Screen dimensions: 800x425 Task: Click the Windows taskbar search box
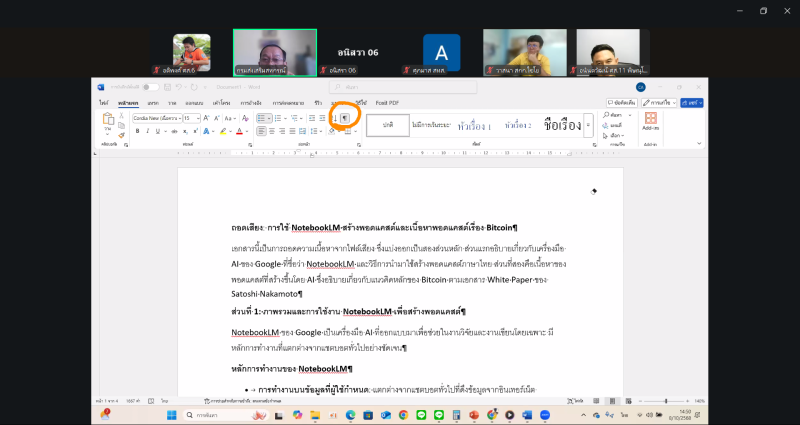pos(210,414)
